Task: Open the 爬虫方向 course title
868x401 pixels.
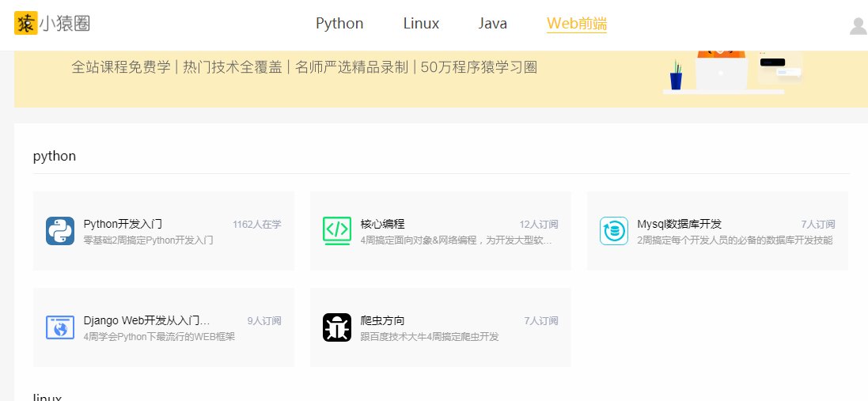Action: (x=382, y=320)
